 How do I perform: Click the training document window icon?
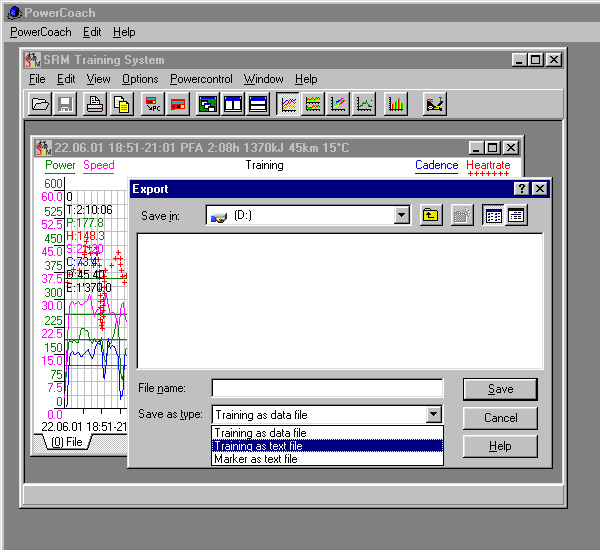pos(43,148)
